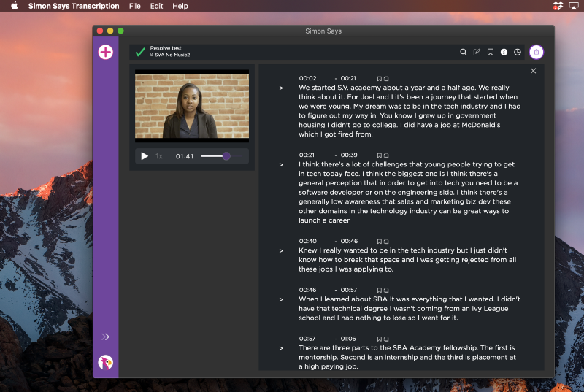Open the bookmarks icon in the top toolbar

point(491,52)
